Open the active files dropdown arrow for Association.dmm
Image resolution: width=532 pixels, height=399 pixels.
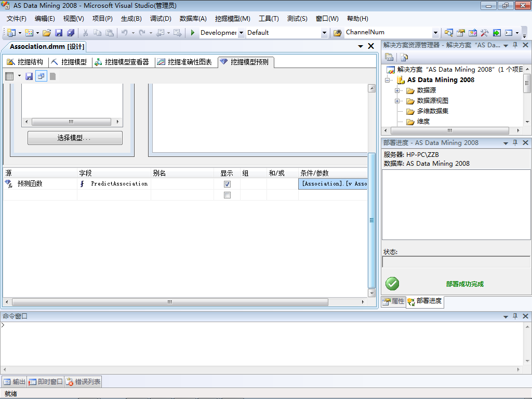click(361, 46)
